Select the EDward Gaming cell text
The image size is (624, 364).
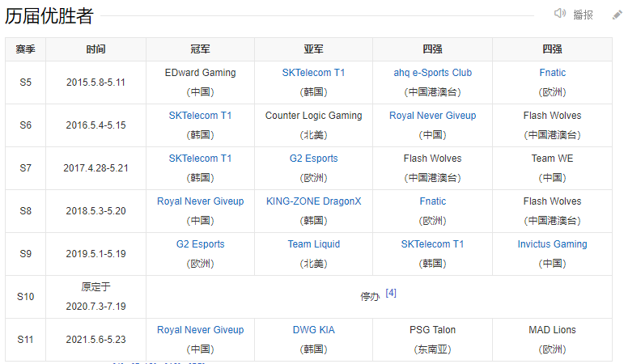pyautogui.click(x=200, y=73)
